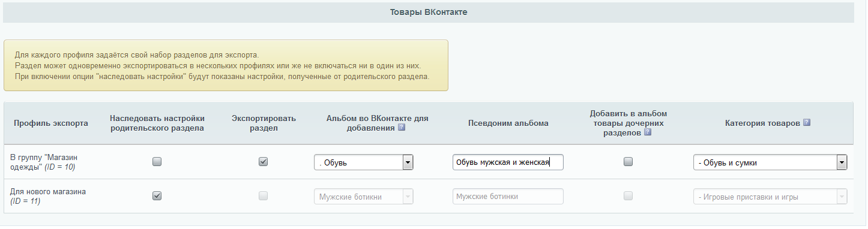Click the Для нового магазина profile name
This screenshot has width=868, height=229.
tap(48, 192)
